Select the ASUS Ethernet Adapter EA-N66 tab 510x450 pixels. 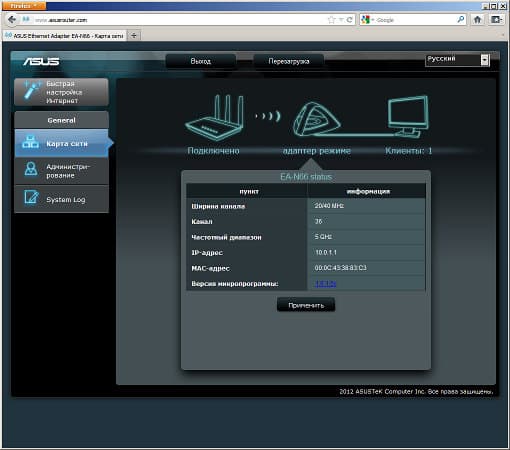pyautogui.click(x=64, y=36)
